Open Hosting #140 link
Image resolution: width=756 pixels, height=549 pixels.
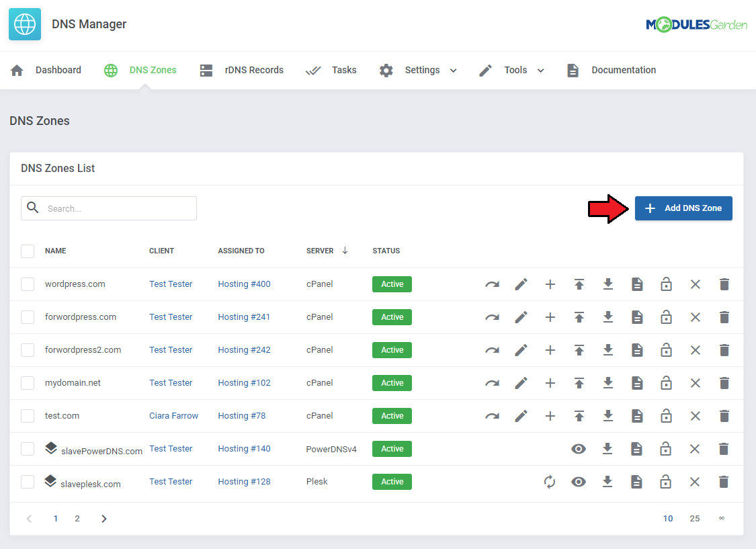point(244,448)
